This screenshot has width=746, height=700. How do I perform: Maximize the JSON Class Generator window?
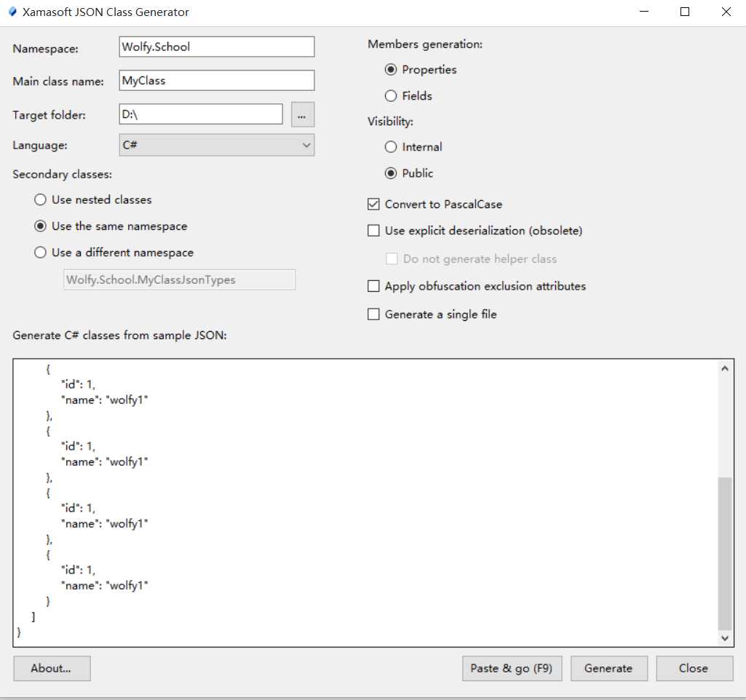[685, 12]
